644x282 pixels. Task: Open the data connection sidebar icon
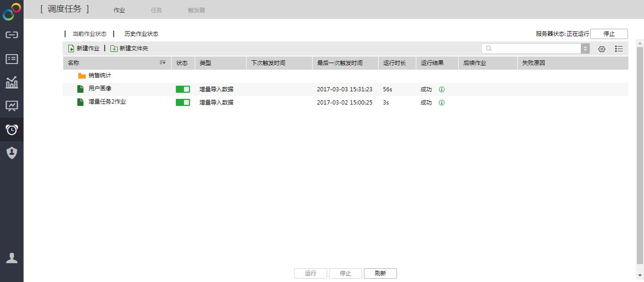[11, 35]
